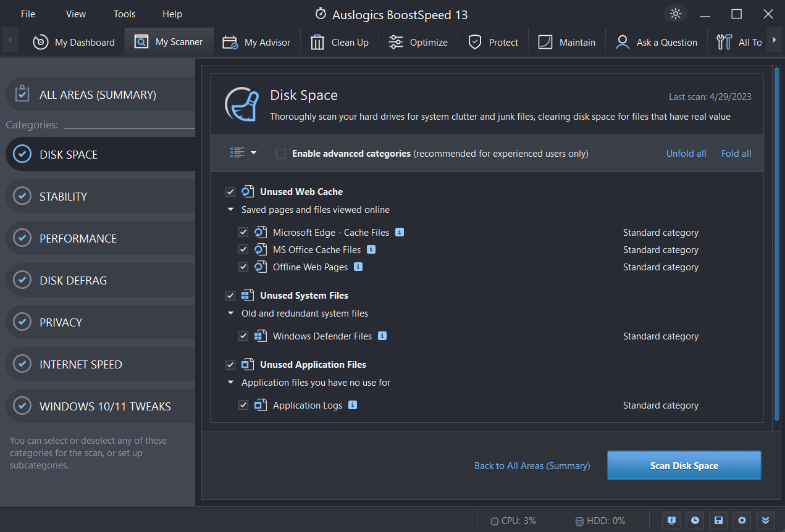
Task: Click the Windows Defender Files item icon
Action: pyautogui.click(x=261, y=336)
